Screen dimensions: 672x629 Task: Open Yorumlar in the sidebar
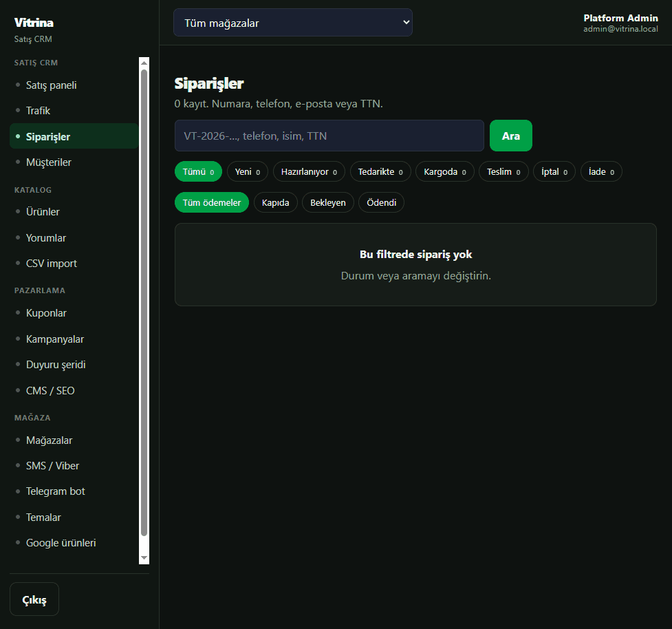pyautogui.click(x=74, y=238)
